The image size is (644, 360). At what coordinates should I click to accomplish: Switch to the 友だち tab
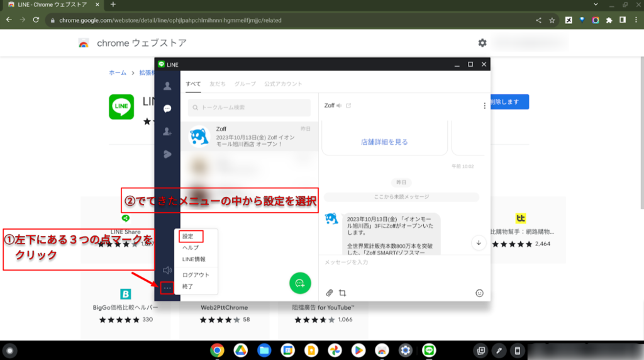point(218,84)
